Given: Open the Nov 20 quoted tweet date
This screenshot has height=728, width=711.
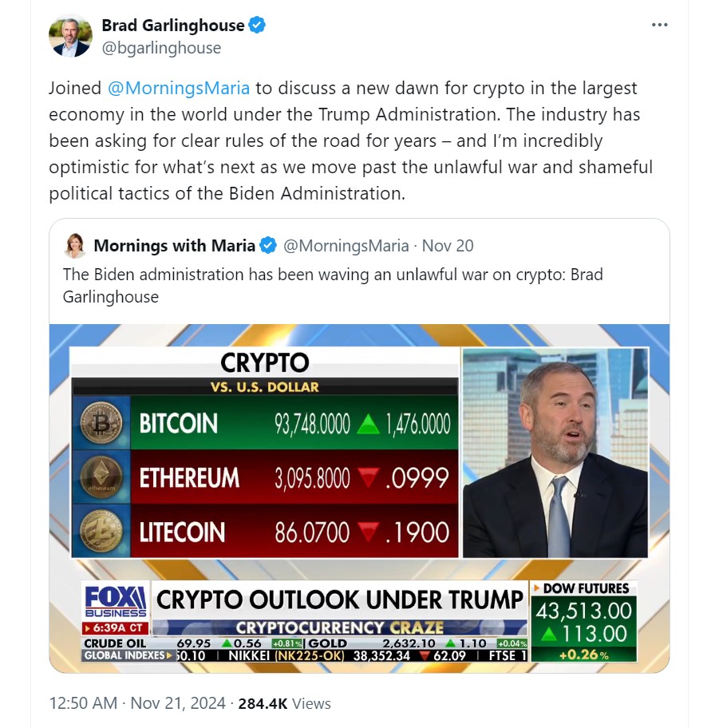Looking at the screenshot, I should click(x=448, y=246).
